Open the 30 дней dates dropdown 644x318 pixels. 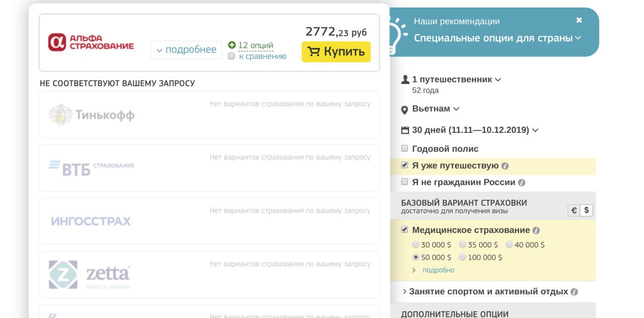[475, 130]
